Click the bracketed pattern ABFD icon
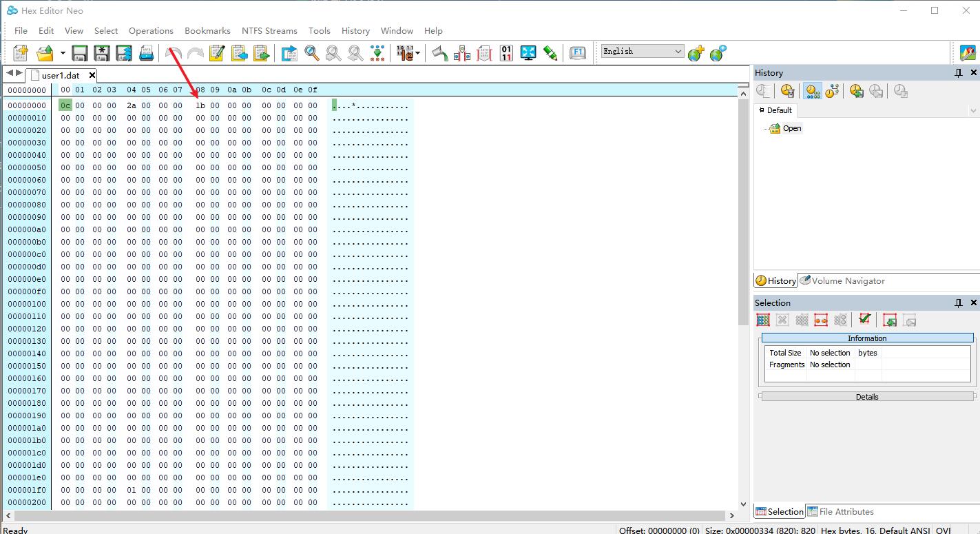Viewport: 980px width, 534px height. (484, 53)
